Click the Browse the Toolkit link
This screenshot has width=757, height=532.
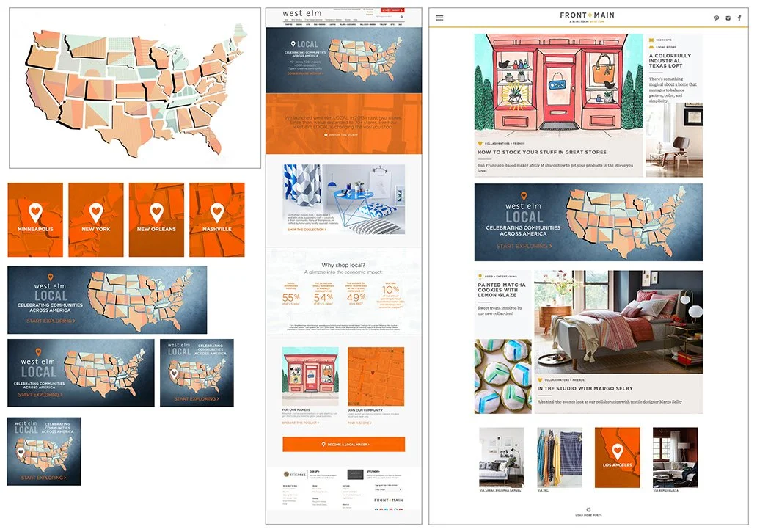tap(300, 423)
